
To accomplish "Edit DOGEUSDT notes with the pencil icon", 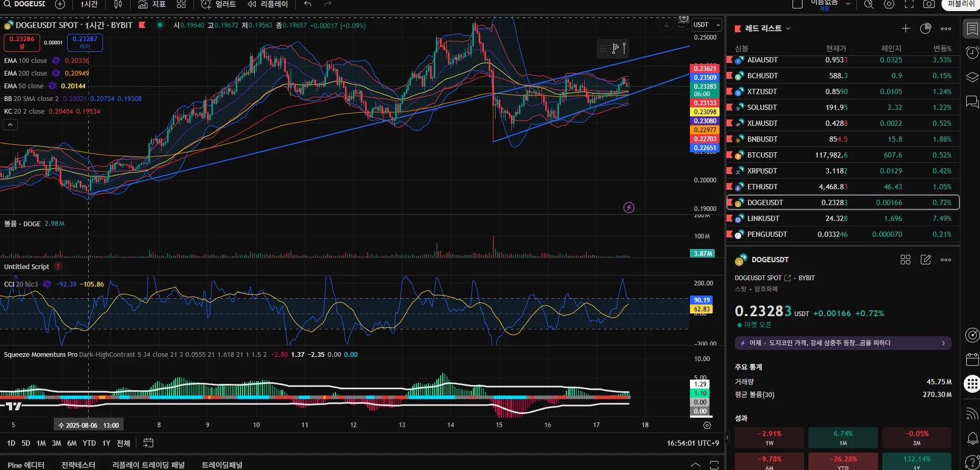I will point(926,260).
